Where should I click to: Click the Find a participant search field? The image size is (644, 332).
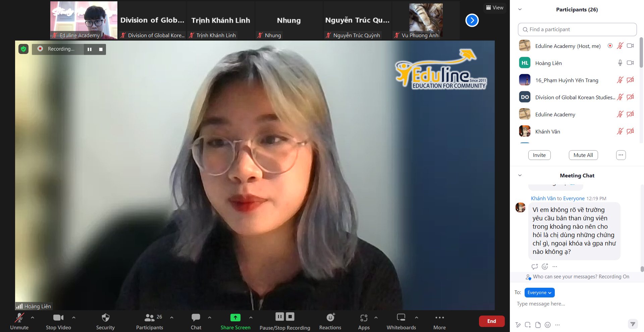pyautogui.click(x=577, y=30)
